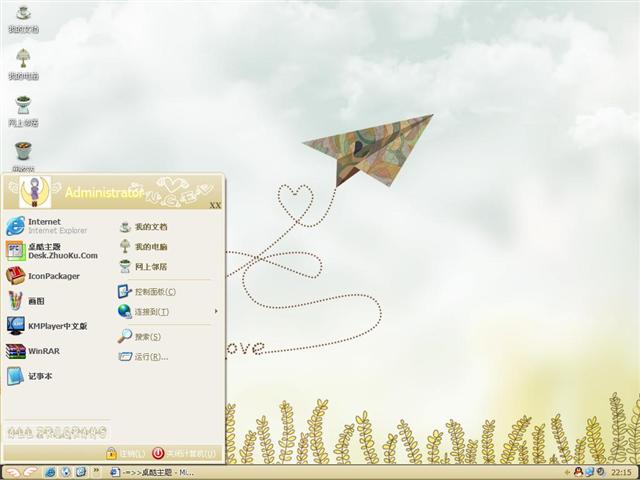Click the second quick launch icon
Image resolution: width=640 pixels, height=480 pixels.
66,472
